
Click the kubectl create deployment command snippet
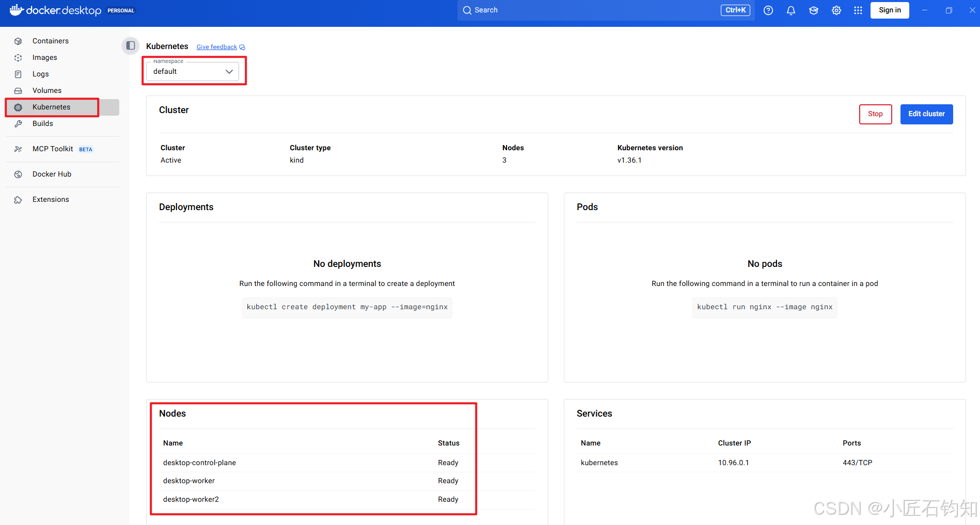tap(347, 307)
